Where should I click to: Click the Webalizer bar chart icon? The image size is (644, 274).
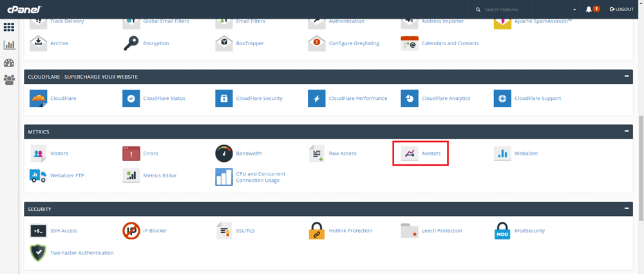tap(502, 153)
